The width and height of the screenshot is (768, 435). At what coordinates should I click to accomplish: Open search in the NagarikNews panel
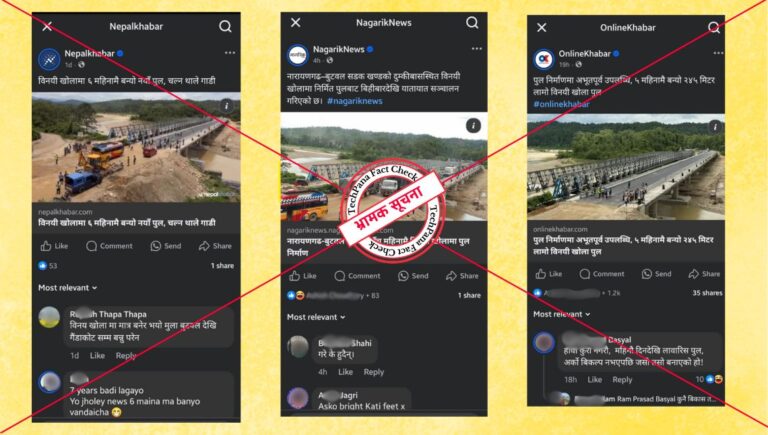click(472, 23)
